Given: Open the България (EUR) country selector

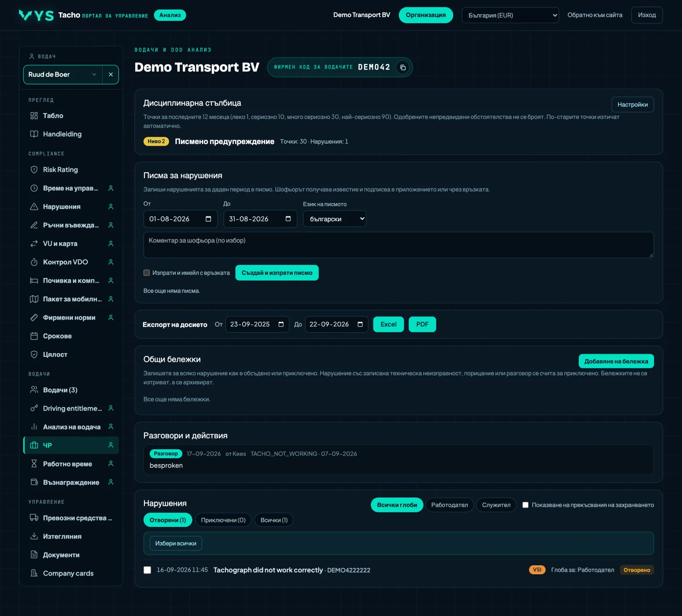Looking at the screenshot, I should tap(510, 15).
